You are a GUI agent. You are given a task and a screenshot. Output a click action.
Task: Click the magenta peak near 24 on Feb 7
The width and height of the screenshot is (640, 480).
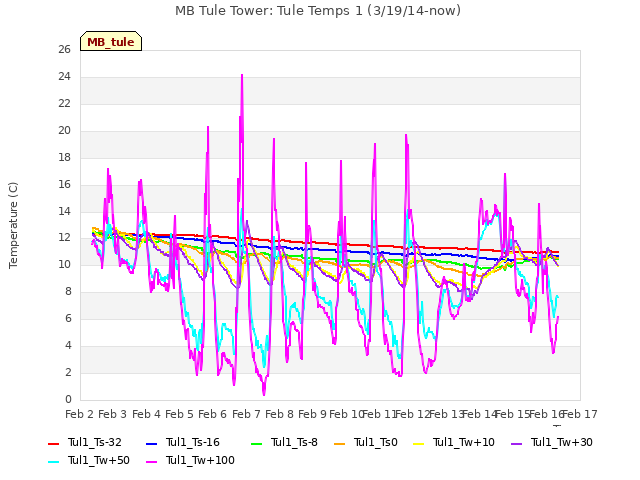tap(242, 76)
